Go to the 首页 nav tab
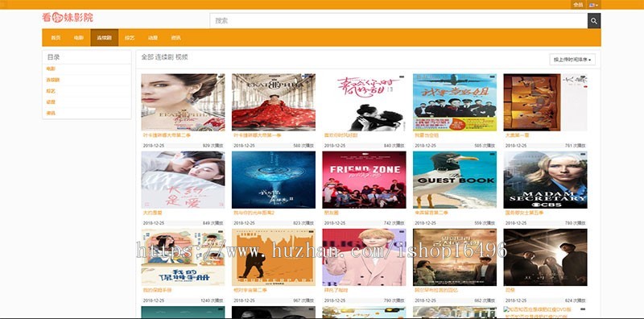Screen dimensions: 644x319 pos(56,37)
